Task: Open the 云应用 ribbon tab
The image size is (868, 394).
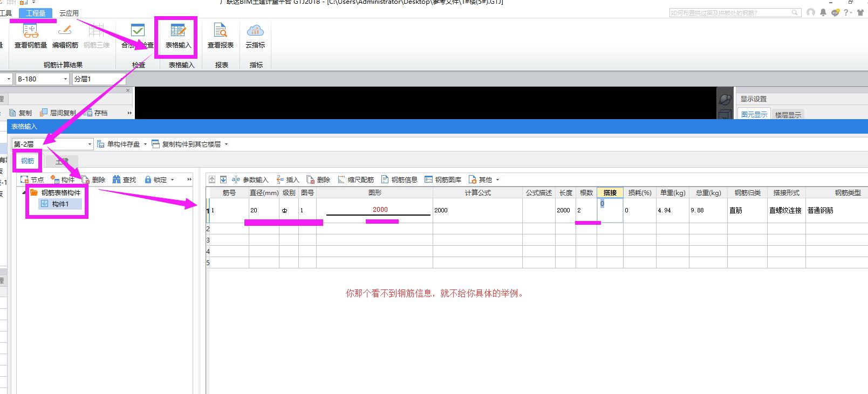Action: (x=69, y=13)
